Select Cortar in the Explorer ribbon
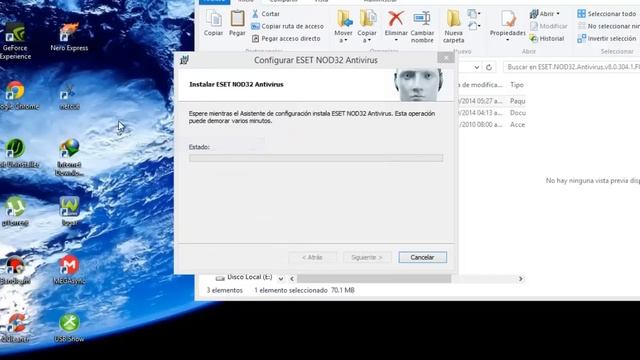The image size is (640, 360). [x=266, y=14]
